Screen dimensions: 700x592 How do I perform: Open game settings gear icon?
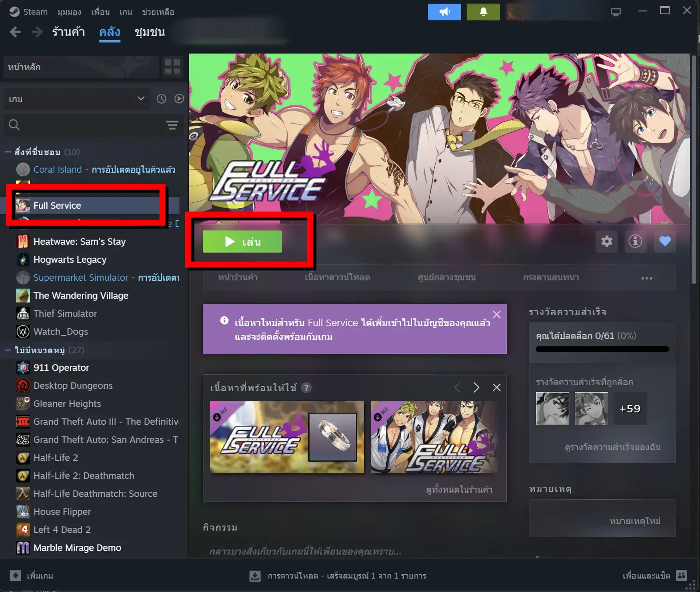coord(607,241)
